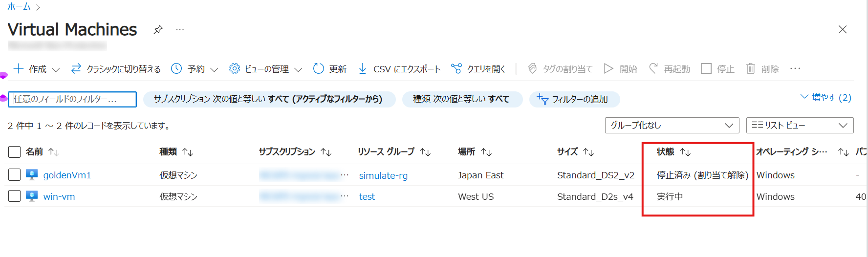This screenshot has width=868, height=257.
Task: Click the win-vm subscription ellipsis
Action: coord(345,196)
